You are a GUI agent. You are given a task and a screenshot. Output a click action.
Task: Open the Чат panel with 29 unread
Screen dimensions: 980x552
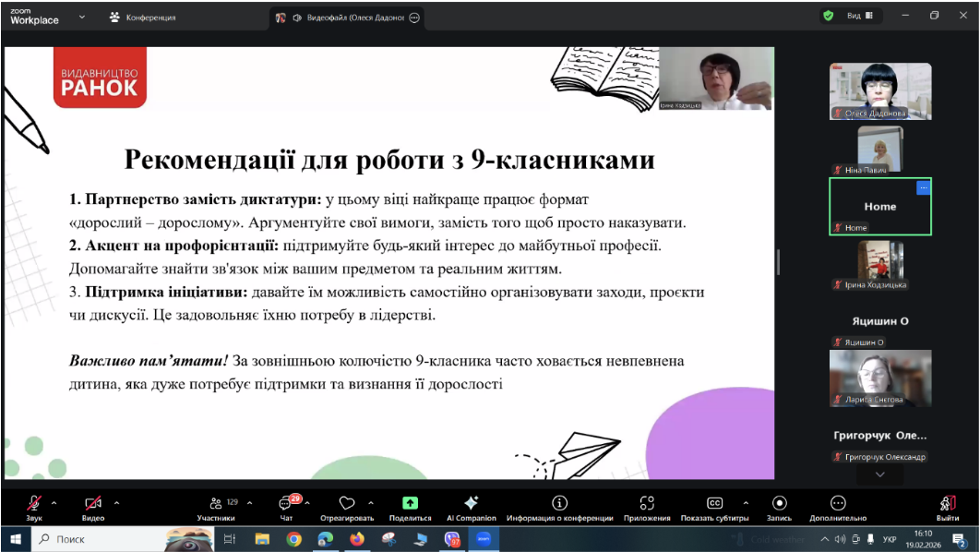click(287, 508)
